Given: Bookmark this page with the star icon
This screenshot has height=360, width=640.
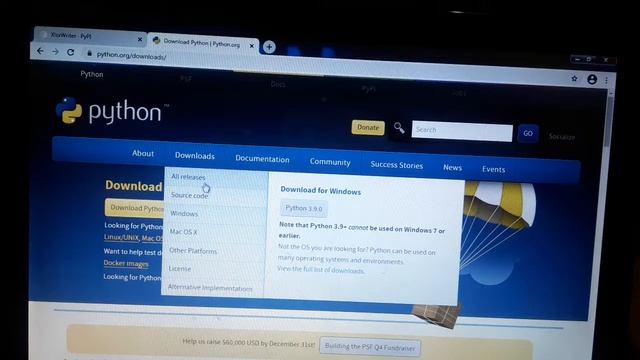Looking at the screenshot, I should click(x=574, y=78).
